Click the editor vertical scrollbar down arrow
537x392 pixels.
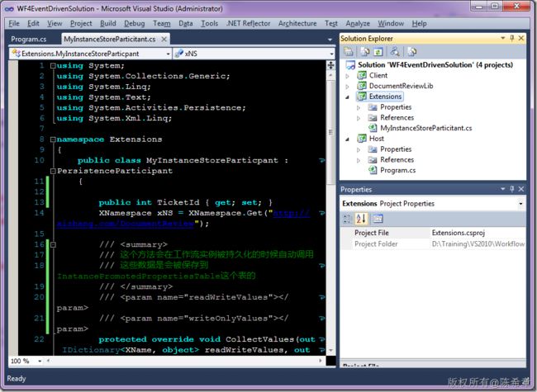(330, 350)
